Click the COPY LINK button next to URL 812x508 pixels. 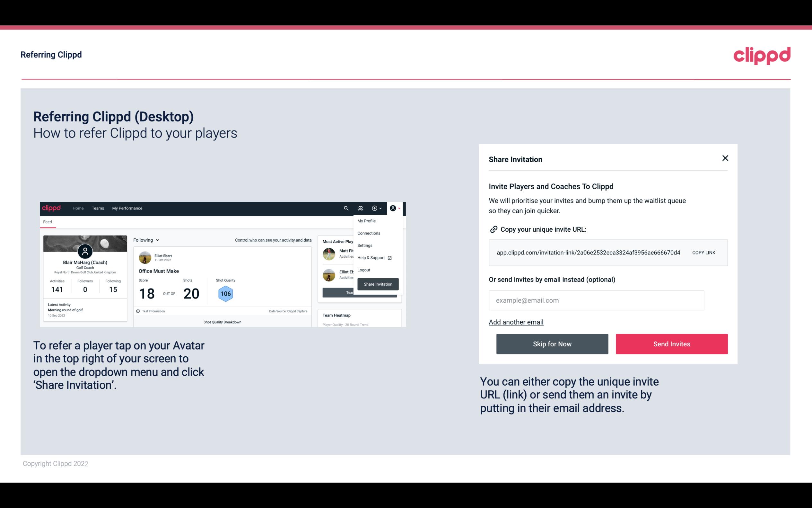(x=703, y=252)
